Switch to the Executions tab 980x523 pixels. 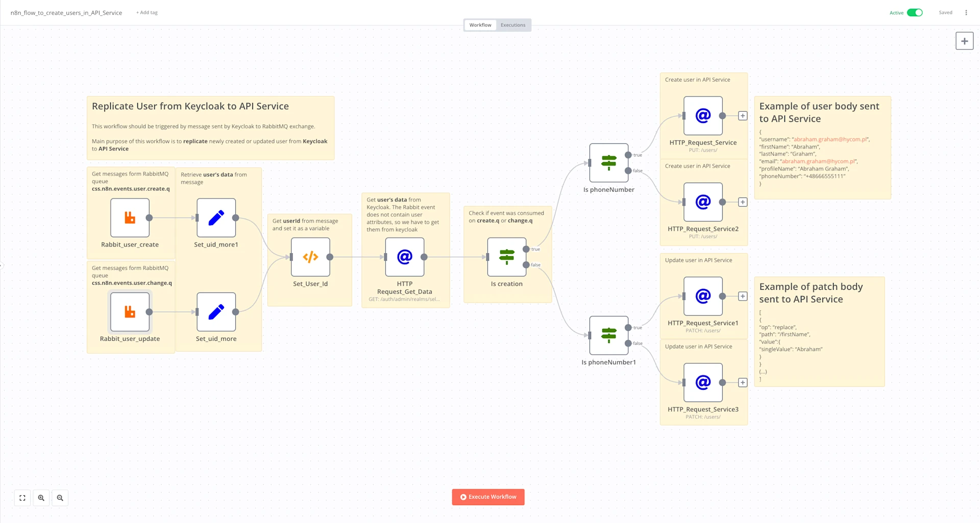click(x=512, y=24)
